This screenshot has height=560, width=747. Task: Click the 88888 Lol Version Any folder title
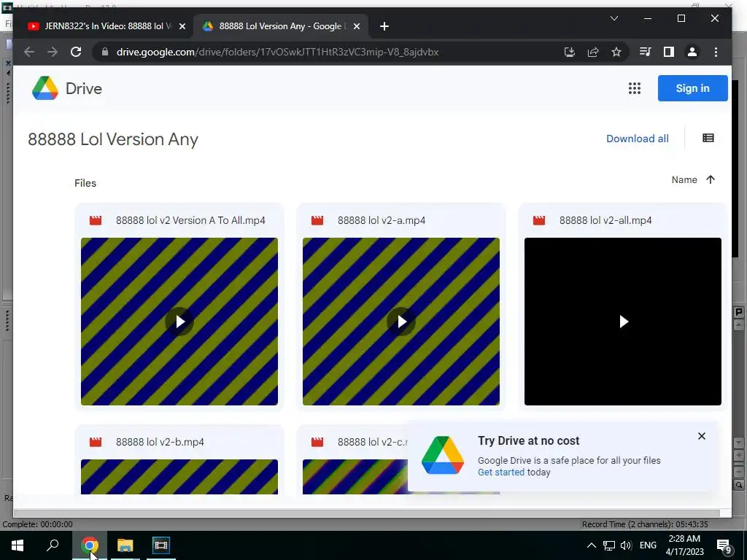click(x=113, y=139)
